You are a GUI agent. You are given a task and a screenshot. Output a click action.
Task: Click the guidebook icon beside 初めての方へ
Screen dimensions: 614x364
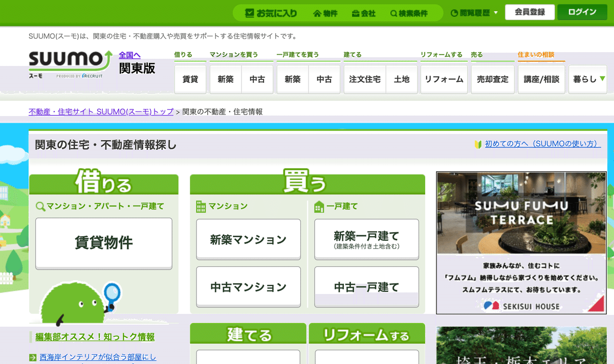[x=477, y=144]
